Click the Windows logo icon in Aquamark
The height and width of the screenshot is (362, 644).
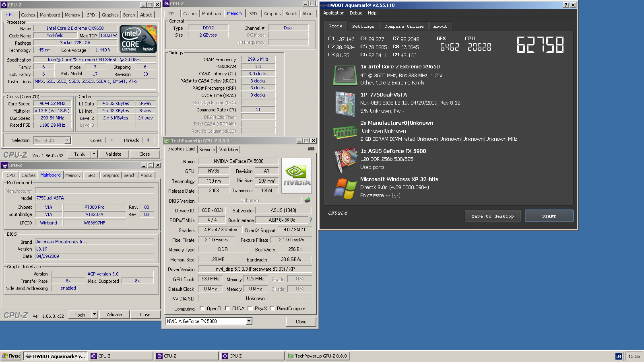pos(345,188)
